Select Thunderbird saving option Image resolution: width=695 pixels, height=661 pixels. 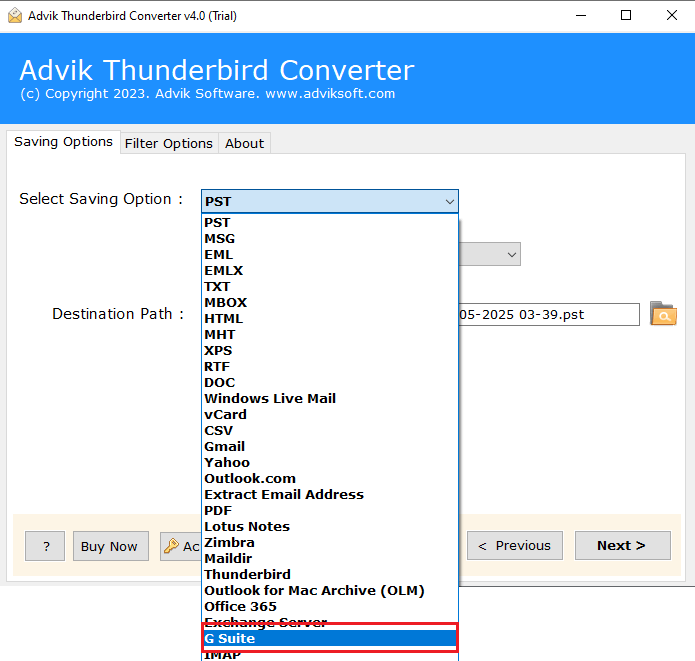[x=330, y=575]
